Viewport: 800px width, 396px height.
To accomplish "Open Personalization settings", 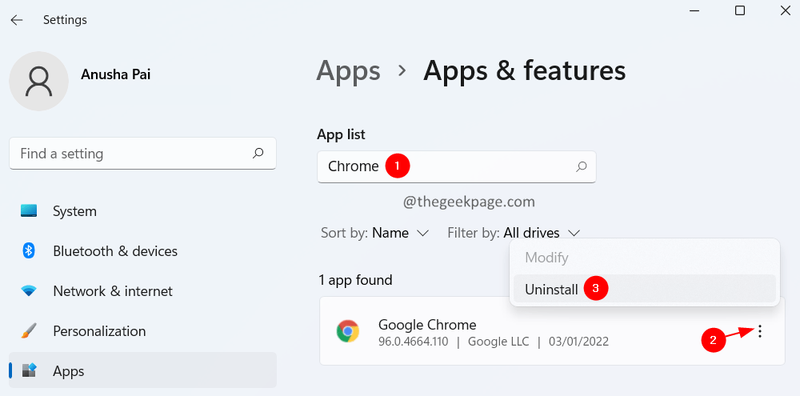I will point(143,331).
